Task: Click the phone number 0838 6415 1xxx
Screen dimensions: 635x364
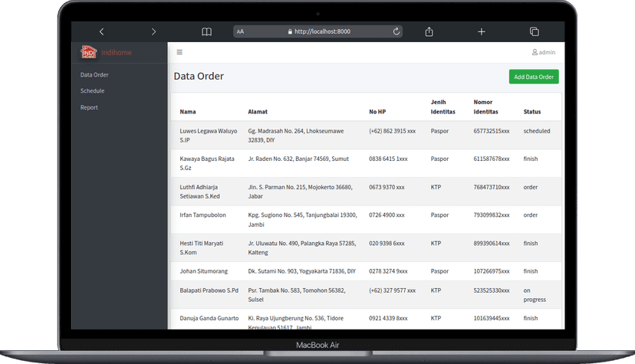Action: (388, 159)
